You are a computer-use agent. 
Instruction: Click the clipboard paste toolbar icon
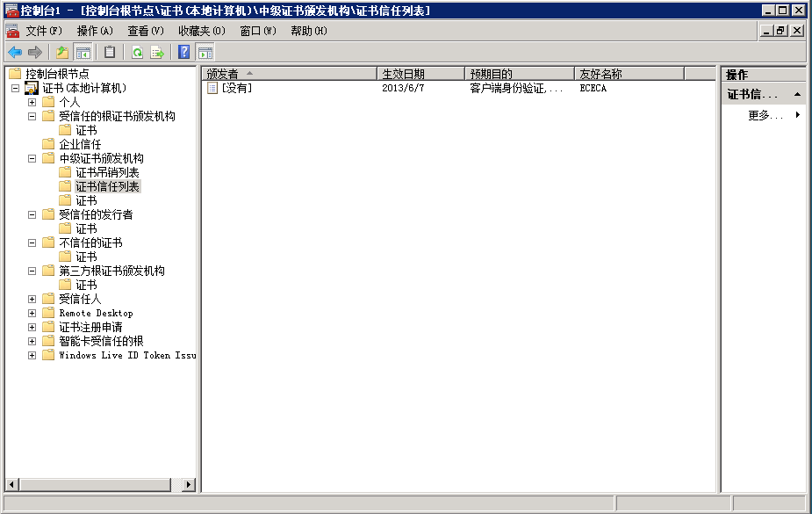point(110,53)
